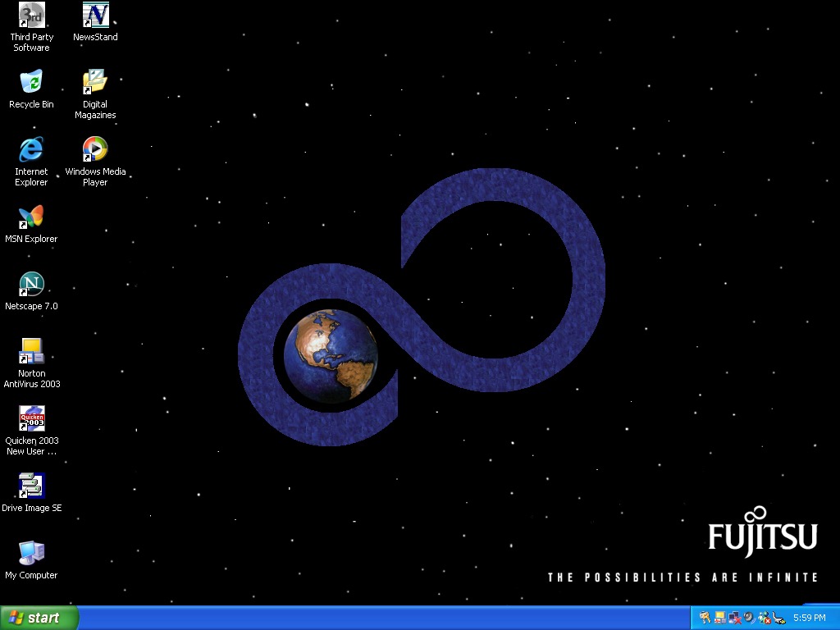The width and height of the screenshot is (840, 630).
Task: Click the disconnected network tray icon
Action: (x=734, y=618)
